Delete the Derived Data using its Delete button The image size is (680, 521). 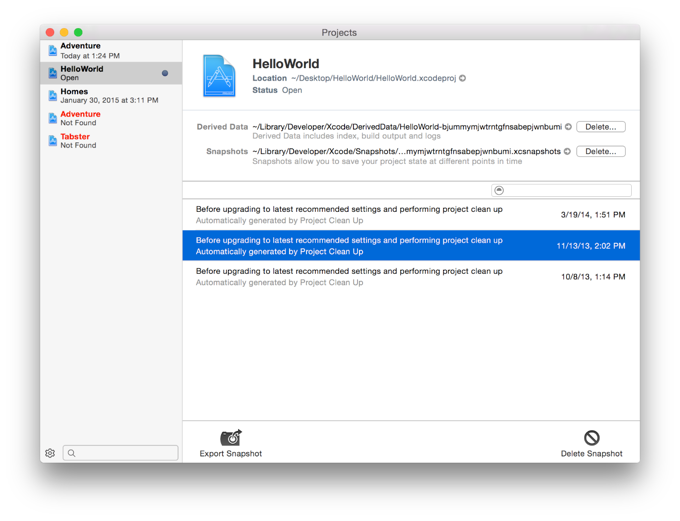(x=601, y=127)
